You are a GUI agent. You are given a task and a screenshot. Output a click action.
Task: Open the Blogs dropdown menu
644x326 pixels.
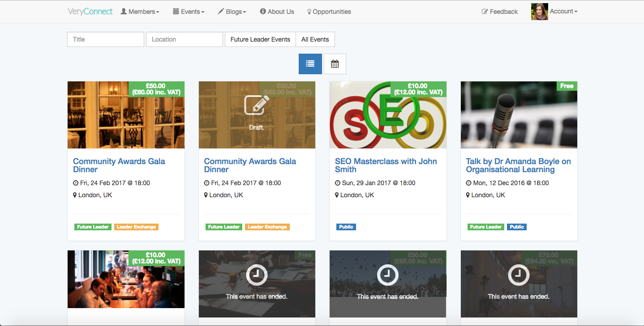(x=232, y=12)
